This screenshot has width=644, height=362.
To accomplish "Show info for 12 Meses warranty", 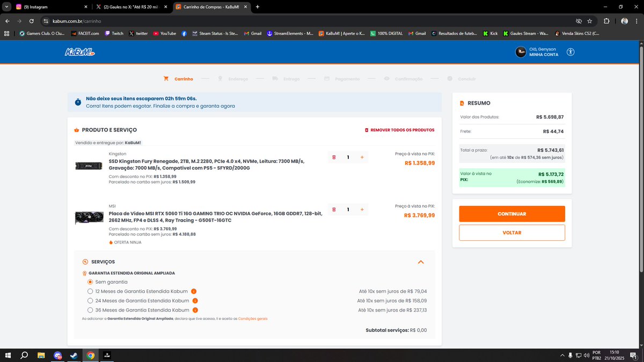I will click(x=194, y=291).
